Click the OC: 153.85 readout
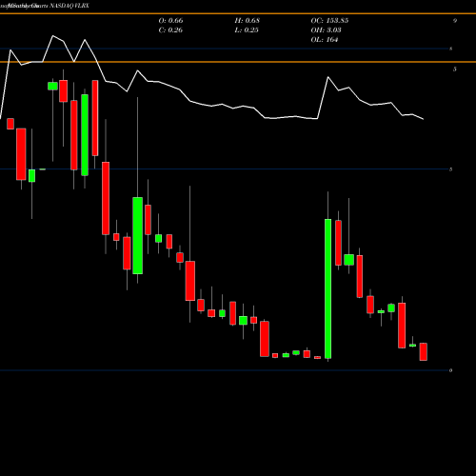 (x=329, y=21)
